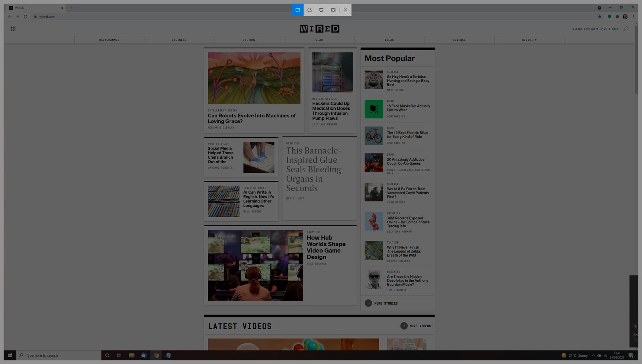The height and width of the screenshot is (364, 642).
Task: Choose the Window Snip mode
Action: coord(321,10)
